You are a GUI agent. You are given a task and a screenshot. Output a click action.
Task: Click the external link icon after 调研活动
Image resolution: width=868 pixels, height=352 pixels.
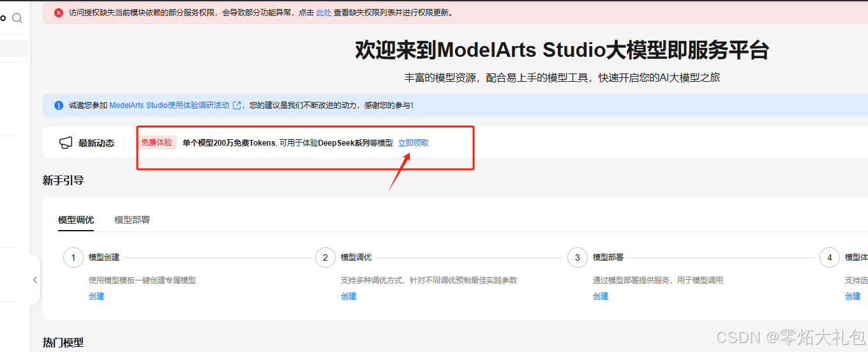(237, 105)
